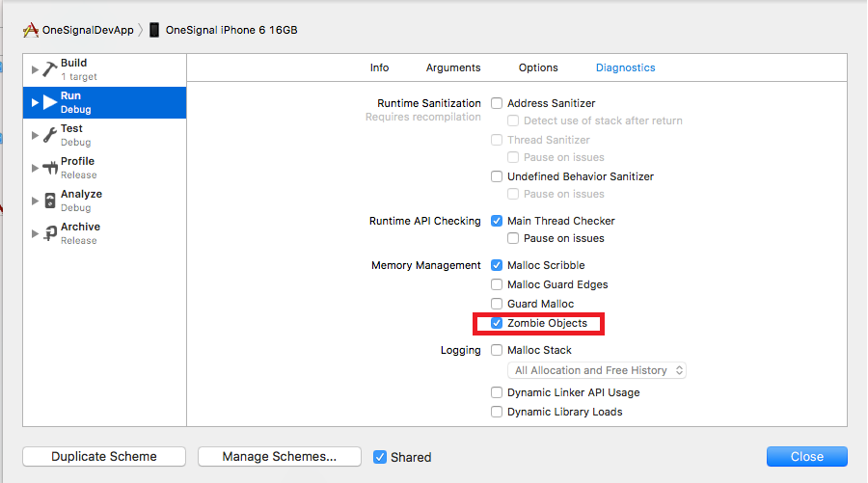The width and height of the screenshot is (868, 483).
Task: Click the Test wrench icon
Action: [x=50, y=135]
